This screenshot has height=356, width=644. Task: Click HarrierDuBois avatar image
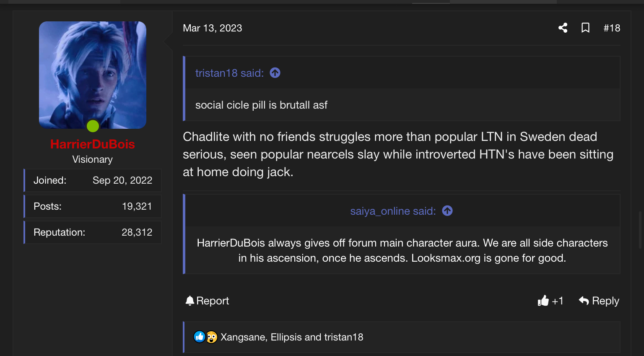pos(93,75)
